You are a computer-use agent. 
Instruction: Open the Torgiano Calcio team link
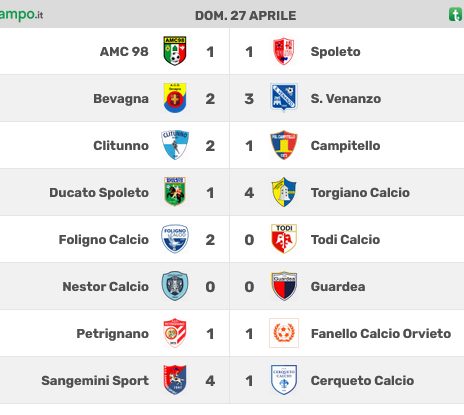(360, 192)
